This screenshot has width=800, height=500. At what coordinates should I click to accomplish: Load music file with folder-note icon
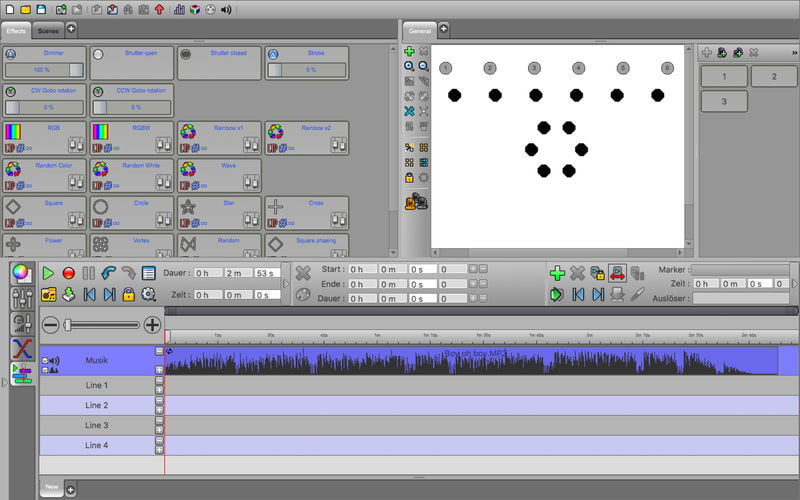coord(48,294)
